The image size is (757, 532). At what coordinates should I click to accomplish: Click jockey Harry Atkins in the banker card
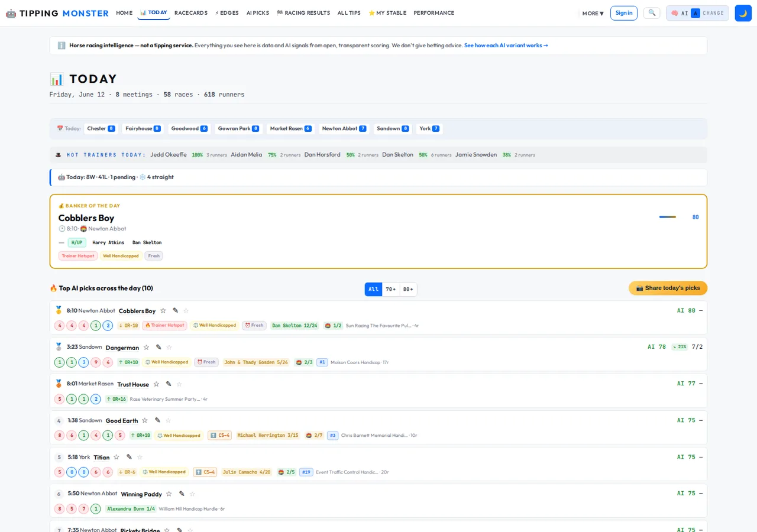pyautogui.click(x=108, y=242)
